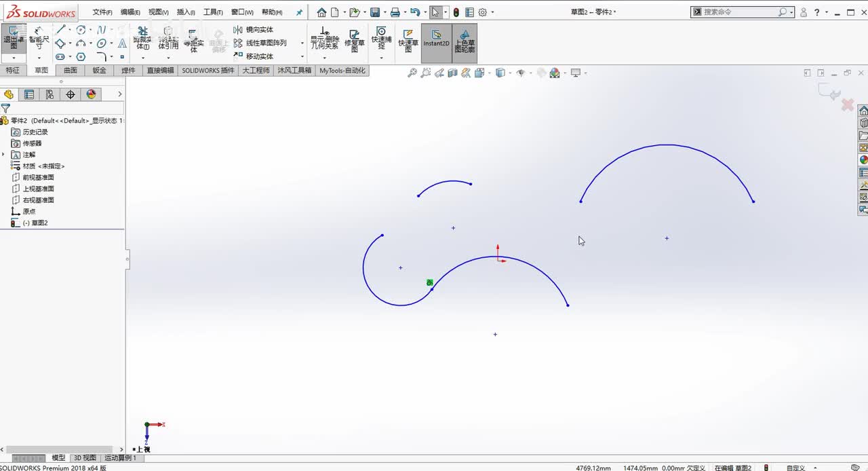
Task: Select the Corner Rectangle sketch tool
Action: click(x=60, y=43)
